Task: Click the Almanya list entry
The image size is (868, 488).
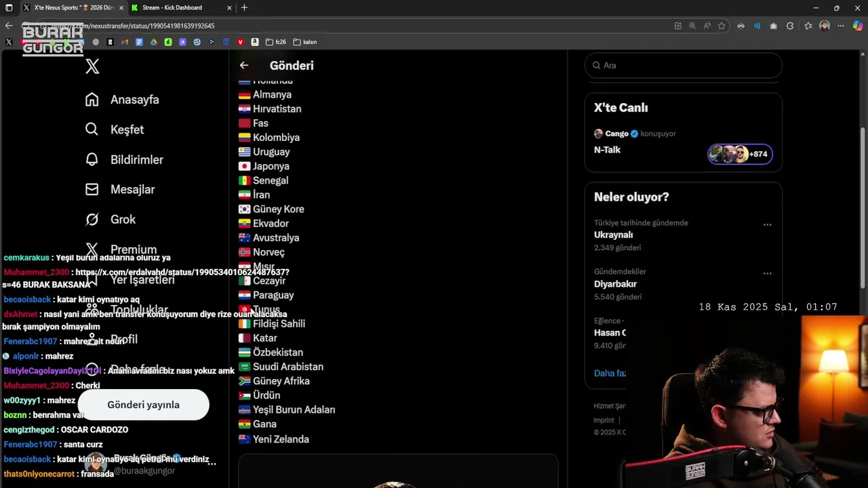Action: 265,94
